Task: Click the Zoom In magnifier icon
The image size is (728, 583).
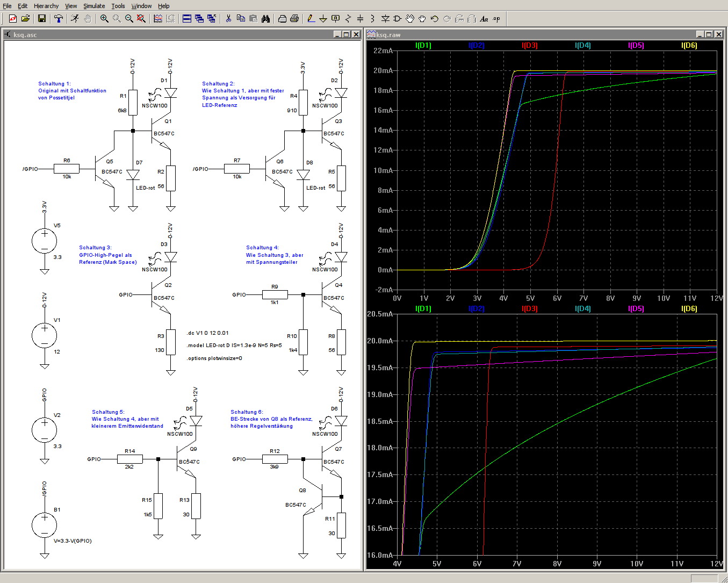Action: click(104, 19)
